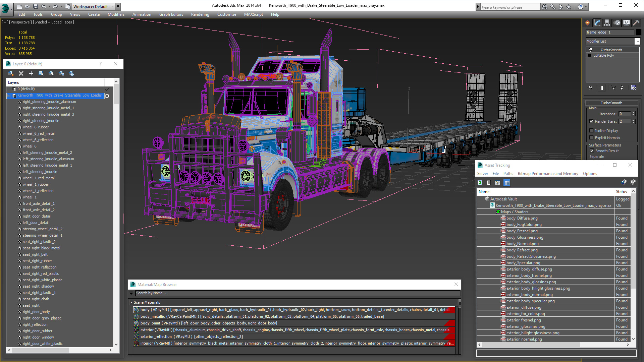Toggle TurboSmooth modifier lightbulb visibility
The image size is (644, 362).
[x=591, y=50]
